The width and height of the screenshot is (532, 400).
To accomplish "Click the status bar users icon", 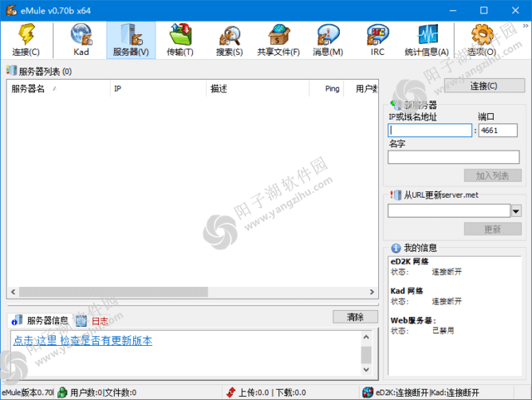I will 62,393.
